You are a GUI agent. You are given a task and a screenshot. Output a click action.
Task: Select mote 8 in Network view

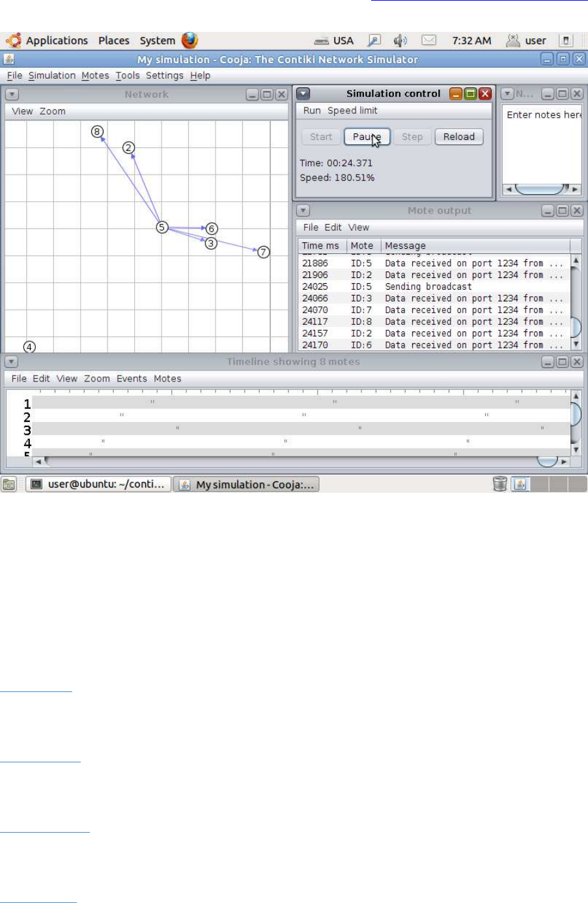(97, 132)
